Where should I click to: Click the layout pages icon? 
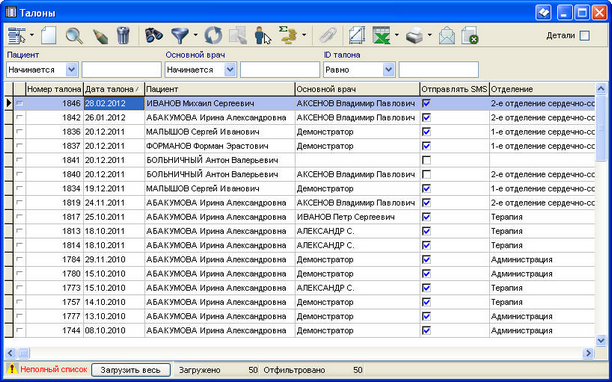pyautogui.click(x=356, y=36)
